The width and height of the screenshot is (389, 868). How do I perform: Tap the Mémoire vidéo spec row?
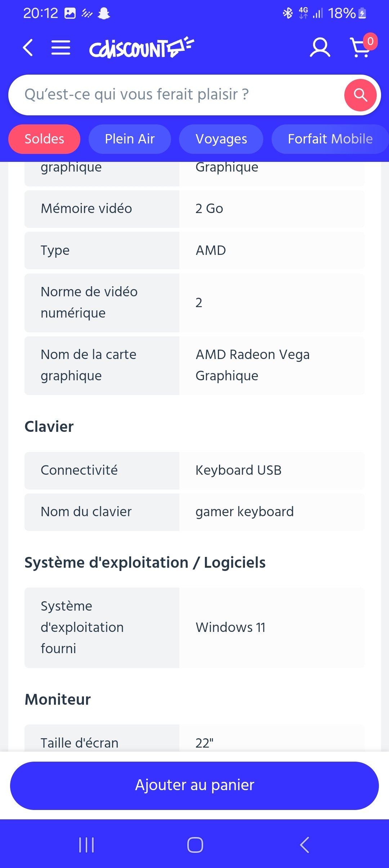coord(194,209)
